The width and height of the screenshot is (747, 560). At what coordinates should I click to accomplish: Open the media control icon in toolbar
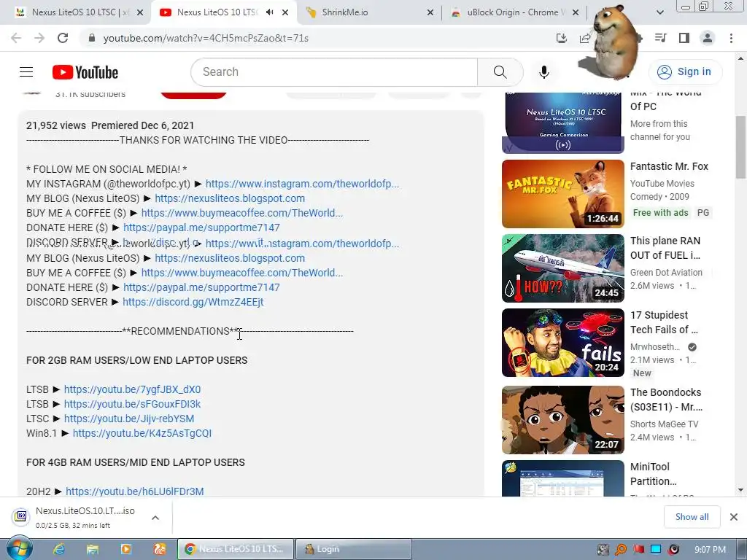tap(661, 38)
